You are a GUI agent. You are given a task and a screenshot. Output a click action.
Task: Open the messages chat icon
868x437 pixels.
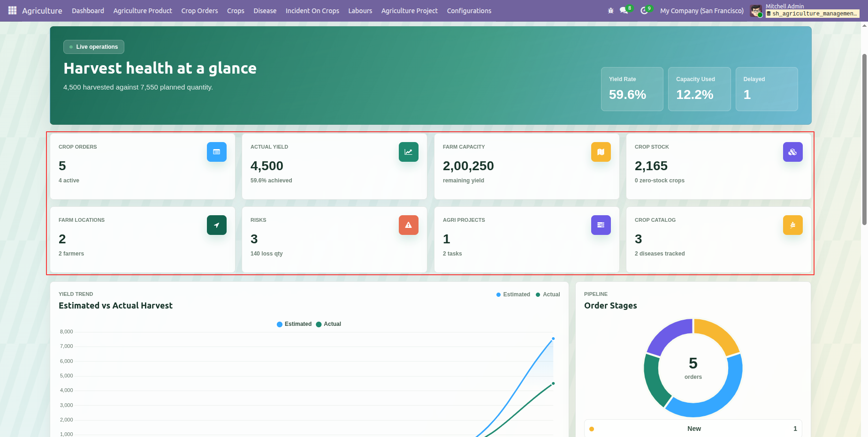624,10
